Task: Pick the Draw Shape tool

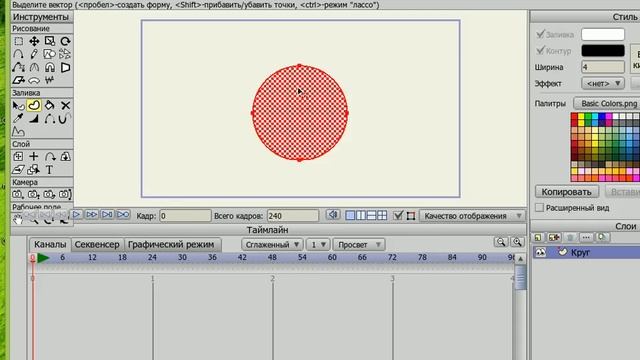Action: pos(50,54)
